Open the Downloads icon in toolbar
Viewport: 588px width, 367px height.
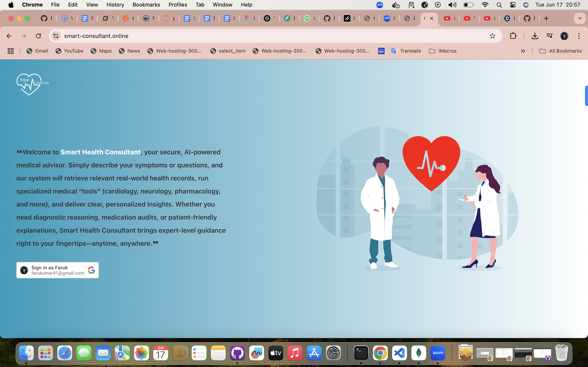click(535, 36)
